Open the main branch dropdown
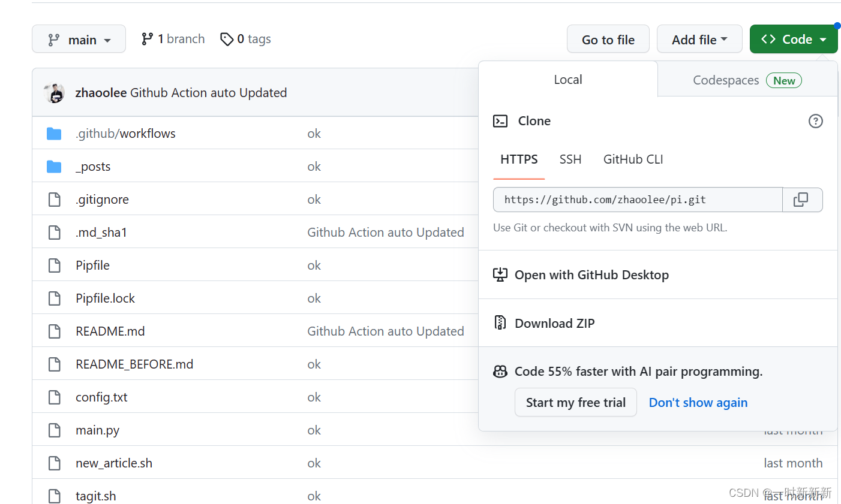The width and height of the screenshot is (841, 504). (x=79, y=40)
